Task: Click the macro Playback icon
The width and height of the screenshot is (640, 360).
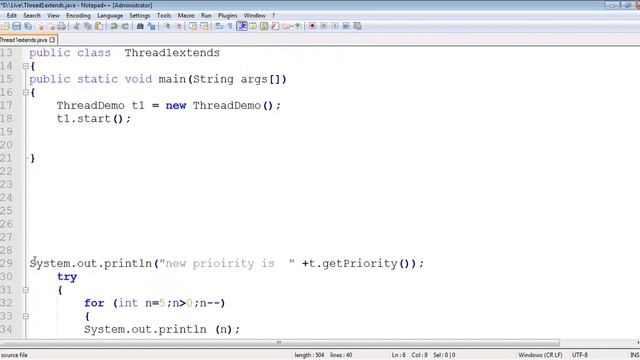Action: [x=335, y=26]
